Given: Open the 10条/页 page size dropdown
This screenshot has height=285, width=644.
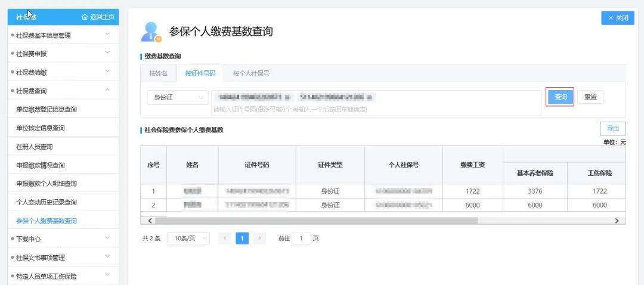Looking at the screenshot, I should [x=188, y=238].
